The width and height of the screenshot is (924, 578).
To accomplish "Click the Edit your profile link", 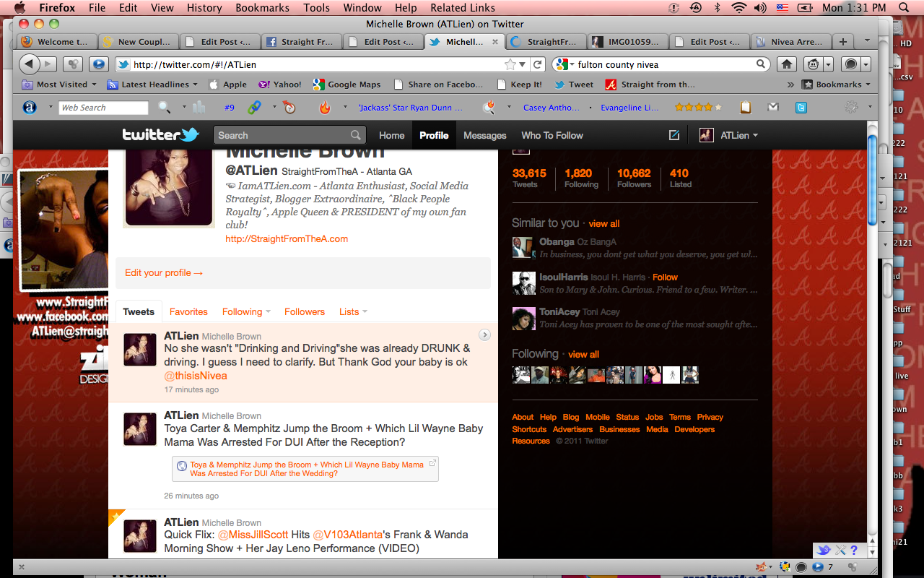I will pos(164,272).
